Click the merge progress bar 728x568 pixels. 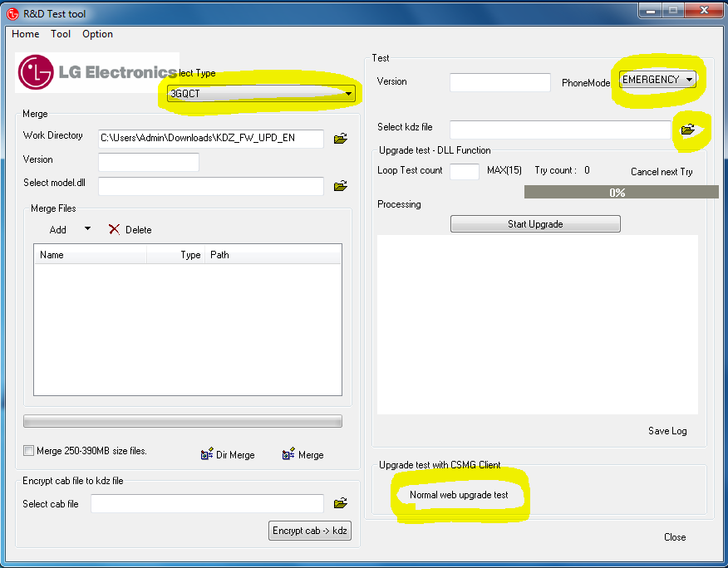183,421
